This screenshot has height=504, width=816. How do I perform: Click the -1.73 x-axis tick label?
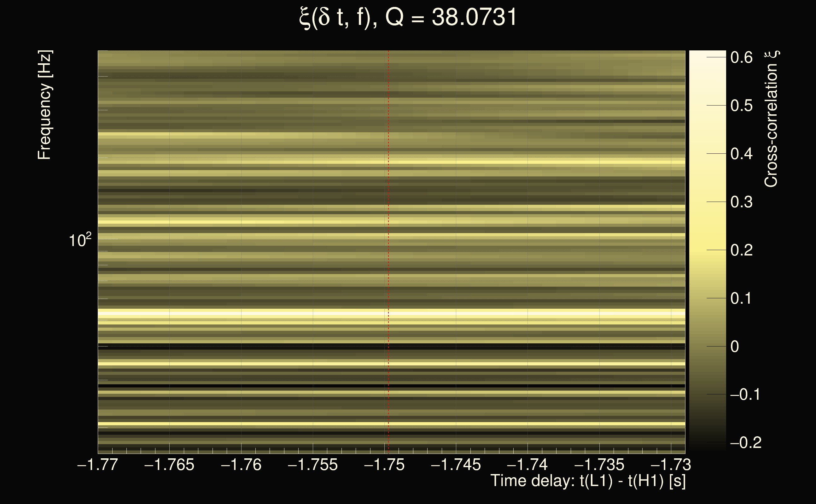click(x=671, y=465)
